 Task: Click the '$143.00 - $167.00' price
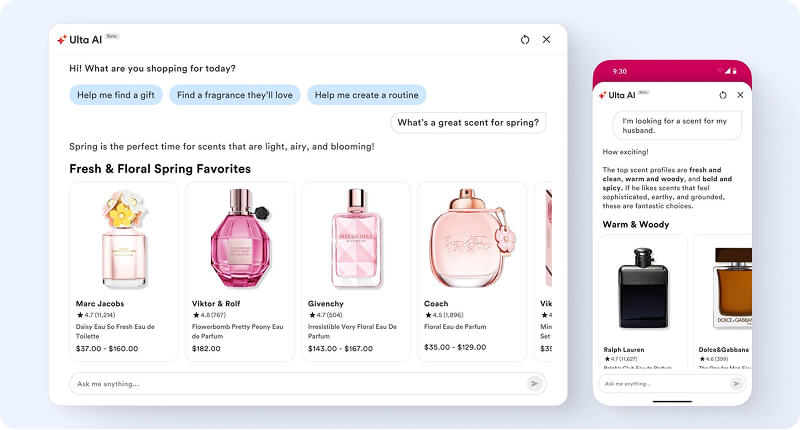pyautogui.click(x=340, y=348)
